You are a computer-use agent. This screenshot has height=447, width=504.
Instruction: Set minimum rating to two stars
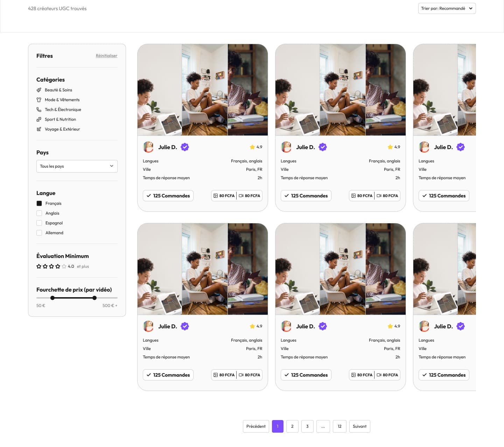[x=45, y=266]
